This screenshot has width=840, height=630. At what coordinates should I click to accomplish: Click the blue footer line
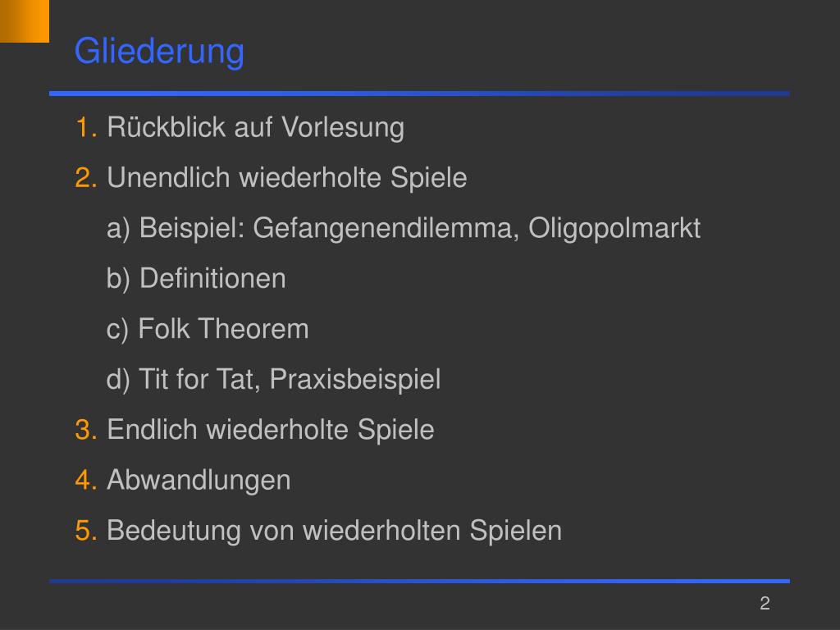[x=419, y=581]
